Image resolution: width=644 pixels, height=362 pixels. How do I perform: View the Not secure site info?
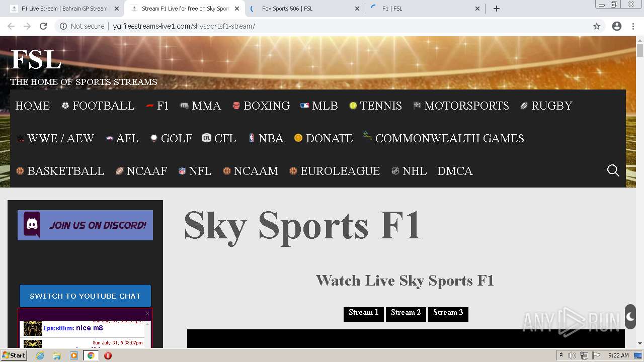tap(82, 26)
